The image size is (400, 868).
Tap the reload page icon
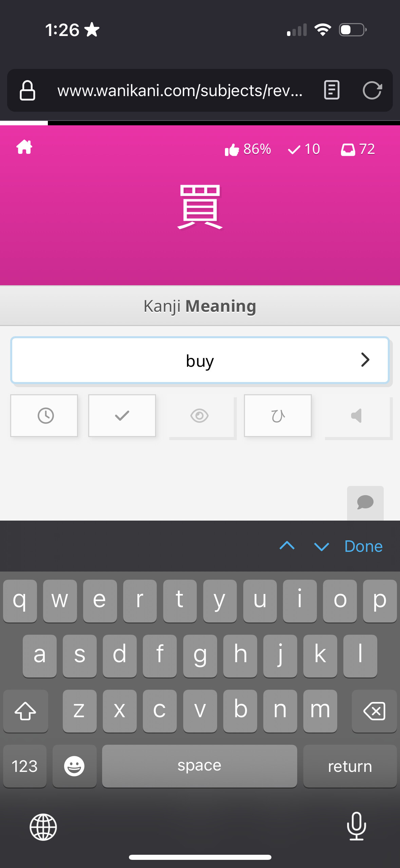pos(372,90)
